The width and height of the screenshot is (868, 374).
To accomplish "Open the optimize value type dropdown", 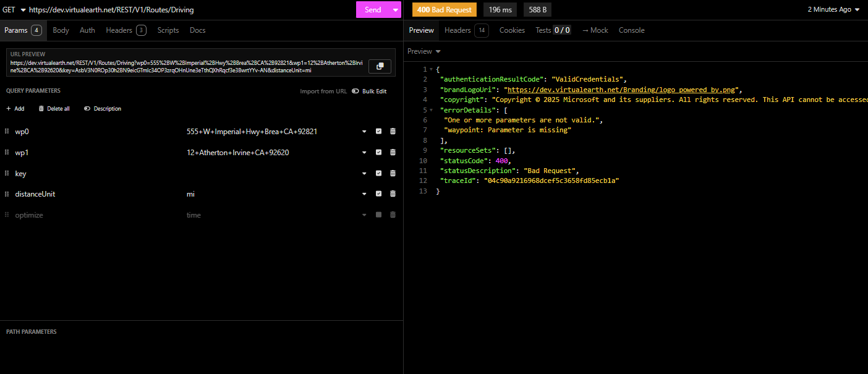I will [364, 215].
